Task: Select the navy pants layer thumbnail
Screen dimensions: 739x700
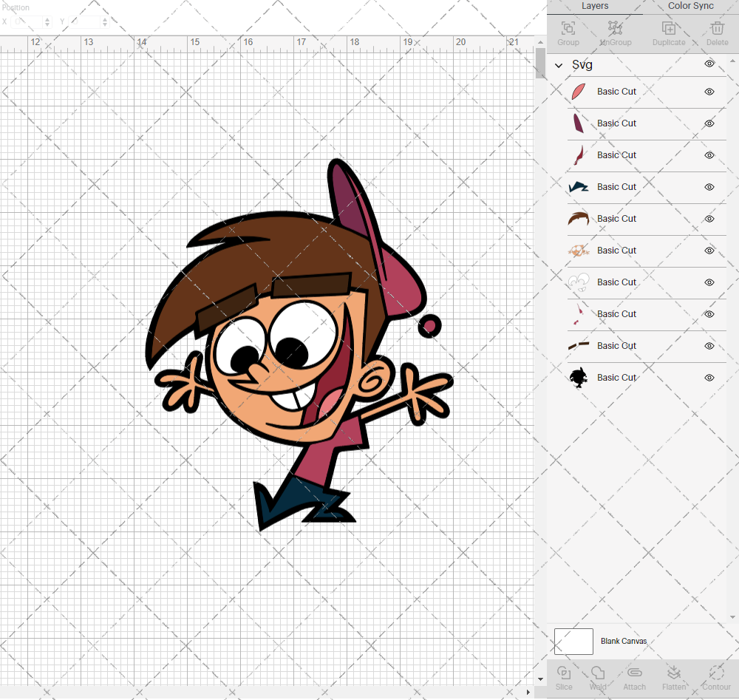Action: click(x=579, y=187)
